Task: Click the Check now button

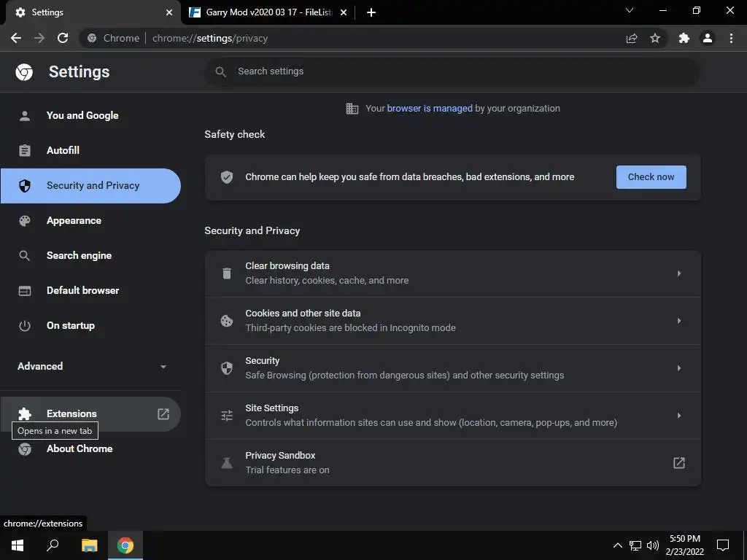Action: (651, 177)
